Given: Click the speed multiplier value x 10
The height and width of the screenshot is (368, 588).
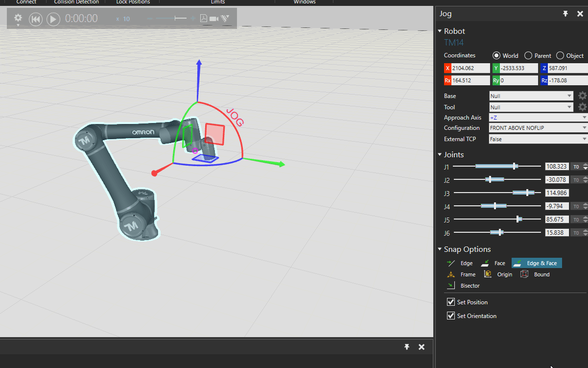Looking at the screenshot, I should pyautogui.click(x=123, y=19).
